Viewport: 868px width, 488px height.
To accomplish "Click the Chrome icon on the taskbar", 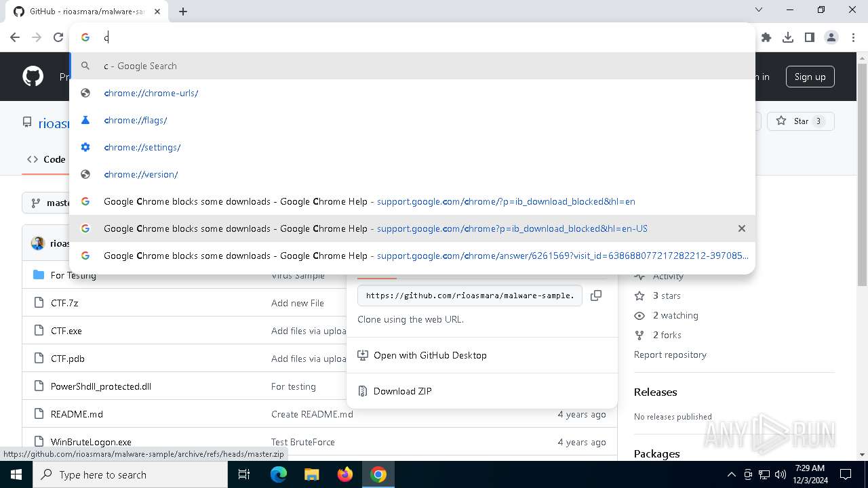I will tap(378, 474).
